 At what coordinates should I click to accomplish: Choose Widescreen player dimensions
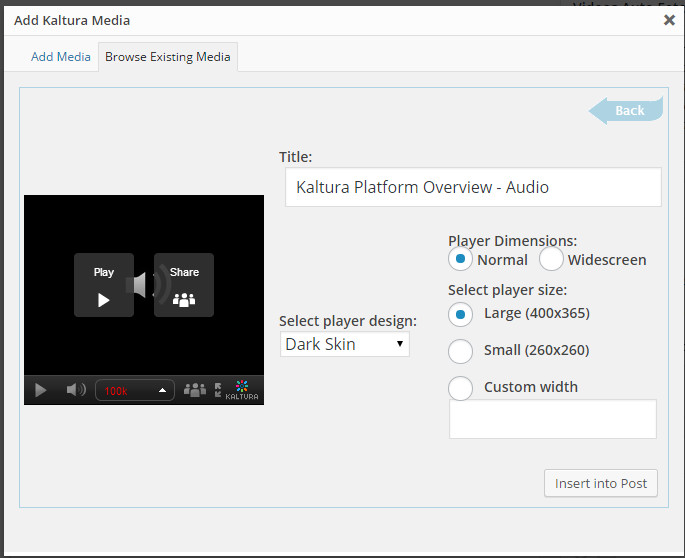(551, 259)
